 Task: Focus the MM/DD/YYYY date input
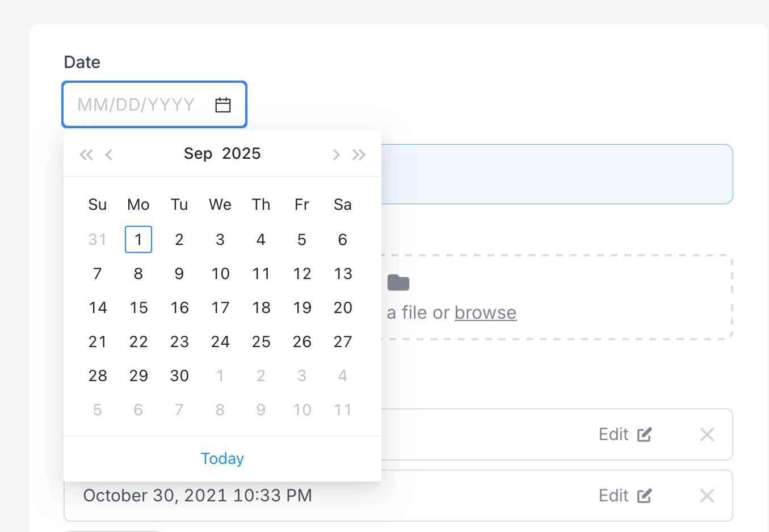tap(154, 105)
